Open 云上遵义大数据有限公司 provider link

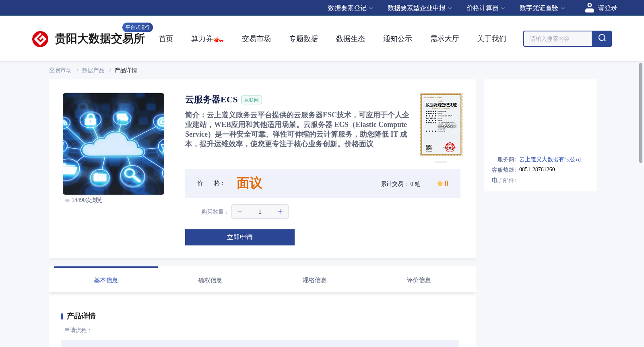point(550,160)
